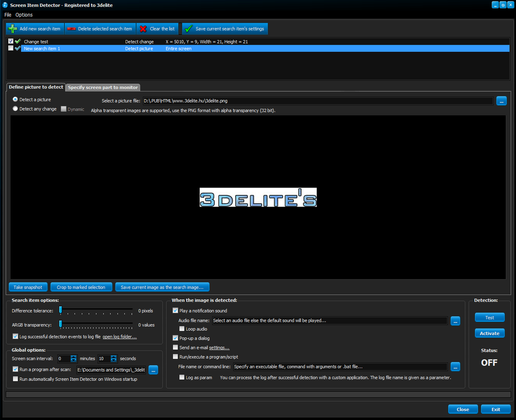
Task: Click the green checkmark Save settings icon
Action: pyautogui.click(x=189, y=29)
